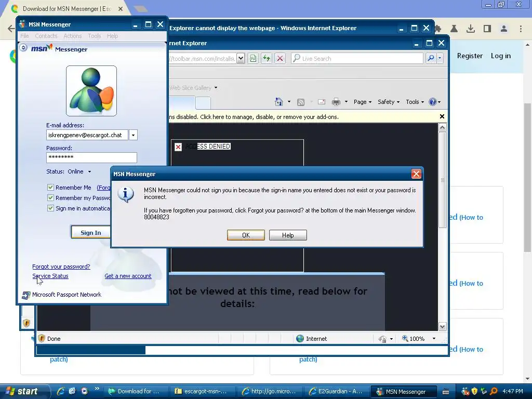Open the Actions menu in MSN Messenger
The height and width of the screenshot is (399, 532).
click(73, 36)
